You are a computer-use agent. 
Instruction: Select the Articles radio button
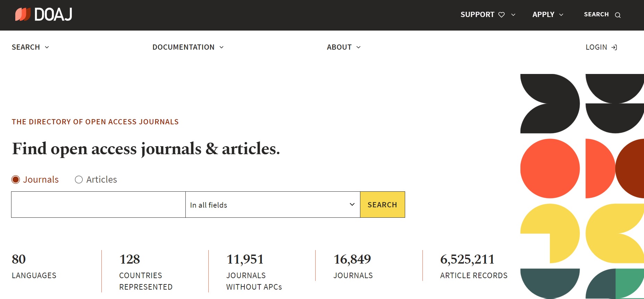click(x=79, y=180)
